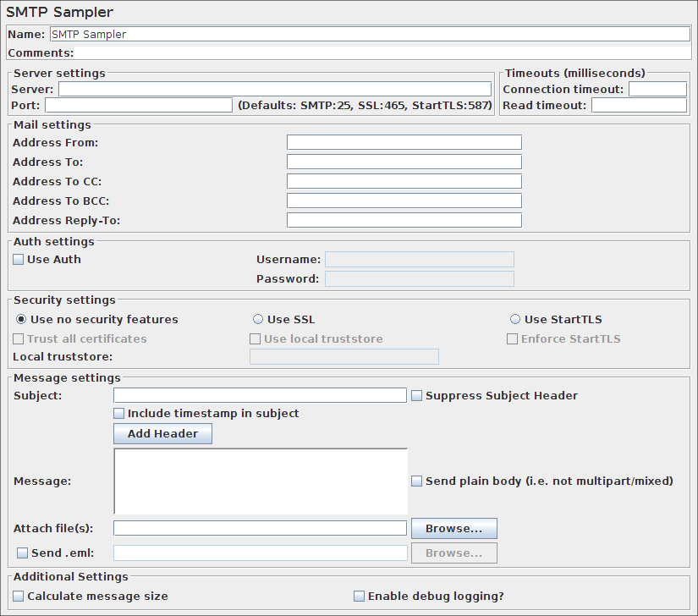Click the Subject input field
The width and height of the screenshot is (698, 616).
260,395
